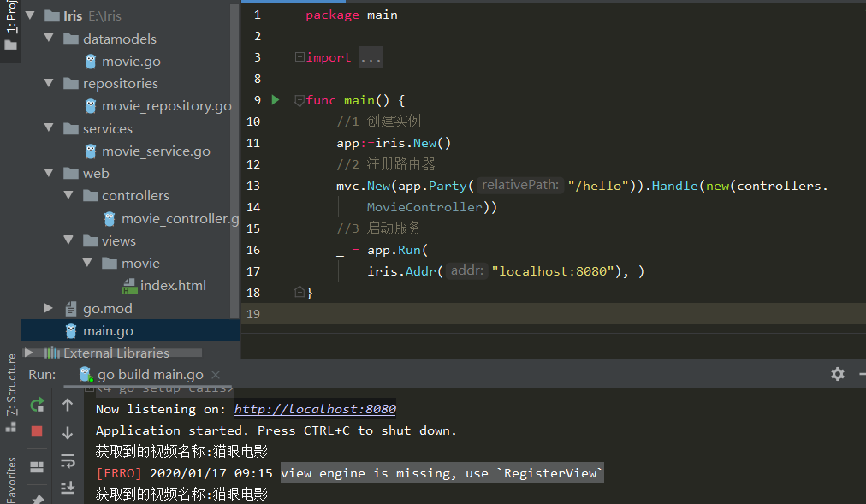
Task: Expand External Libraries node
Action: [x=29, y=353]
